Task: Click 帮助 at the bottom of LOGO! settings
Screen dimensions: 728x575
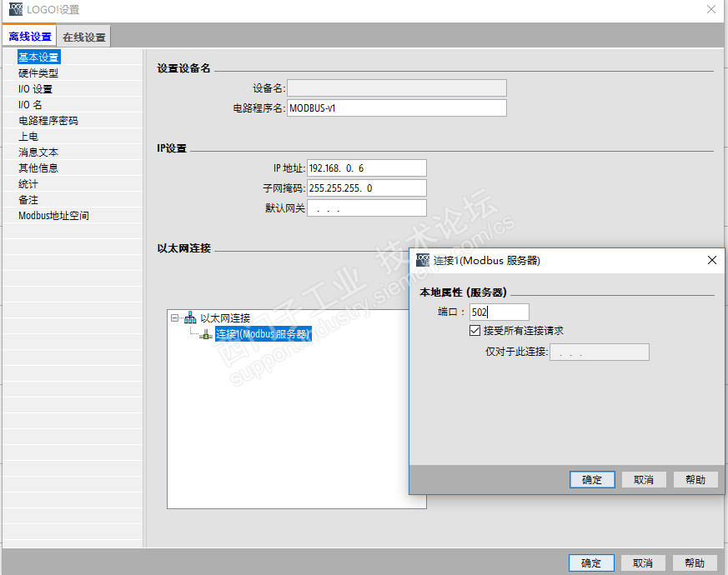Action: point(695,563)
